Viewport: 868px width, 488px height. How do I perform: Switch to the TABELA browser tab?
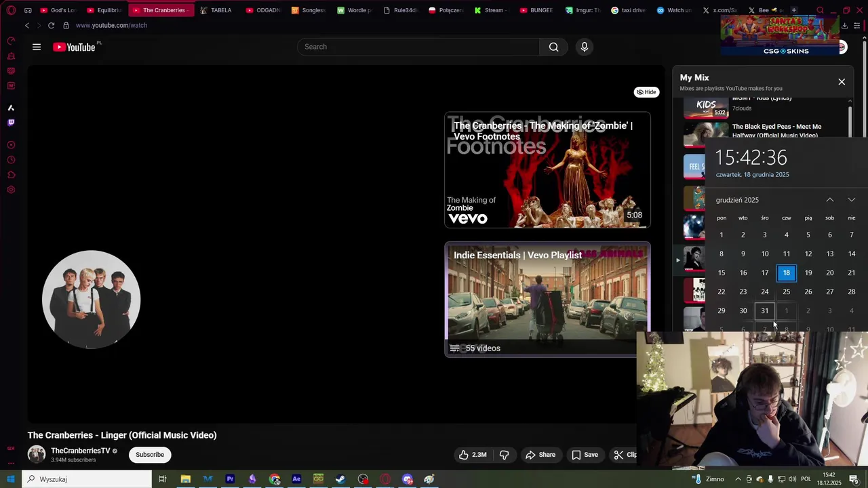point(217,10)
